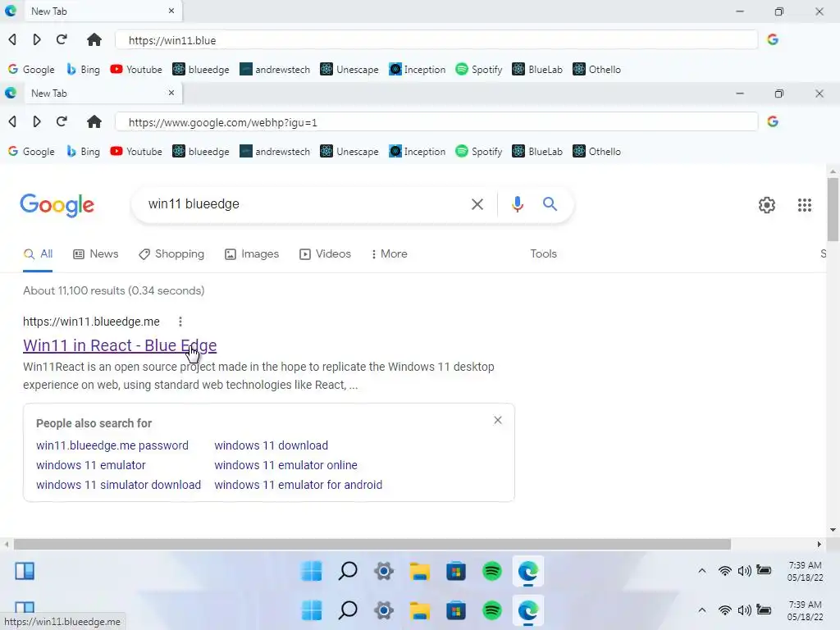The height and width of the screenshot is (630, 840).
Task: Refresh the inner Google page
Action: pos(62,121)
